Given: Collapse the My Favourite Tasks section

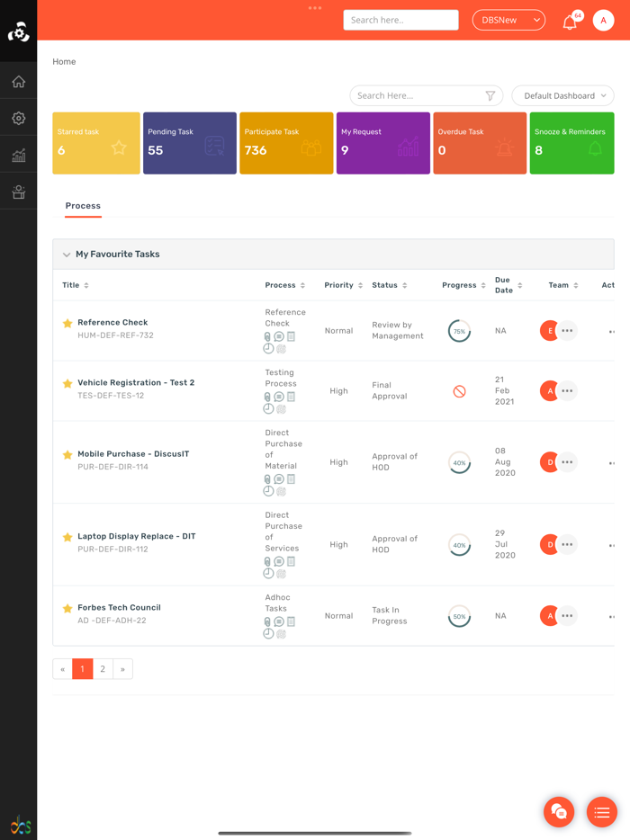Looking at the screenshot, I should point(67,255).
